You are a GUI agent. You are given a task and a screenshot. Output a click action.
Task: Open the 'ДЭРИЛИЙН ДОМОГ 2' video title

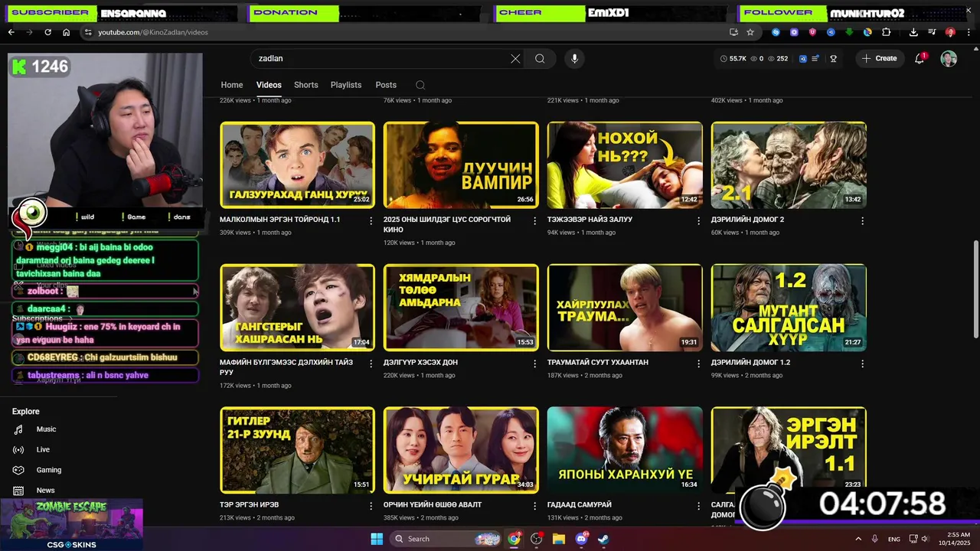point(747,220)
